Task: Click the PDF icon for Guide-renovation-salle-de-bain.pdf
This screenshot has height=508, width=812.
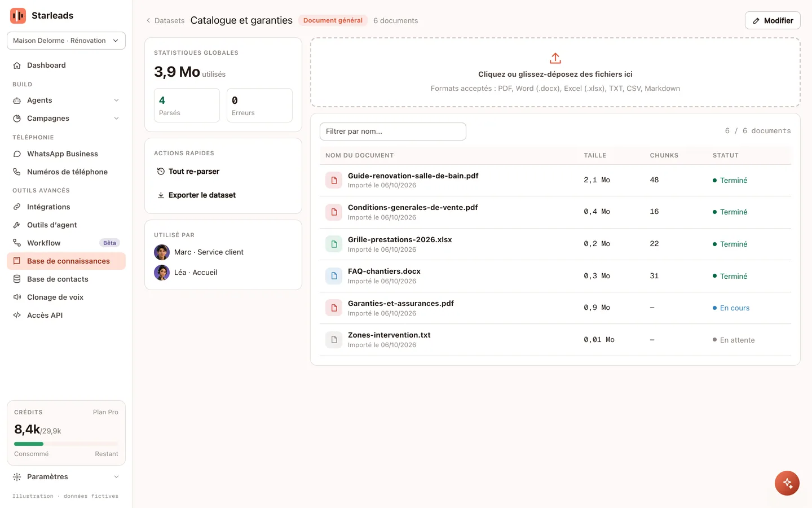Action: click(334, 180)
